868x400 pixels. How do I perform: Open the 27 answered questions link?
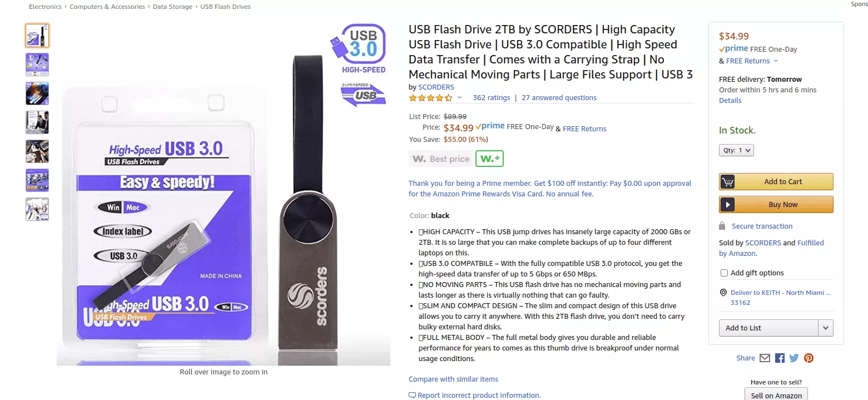click(559, 98)
